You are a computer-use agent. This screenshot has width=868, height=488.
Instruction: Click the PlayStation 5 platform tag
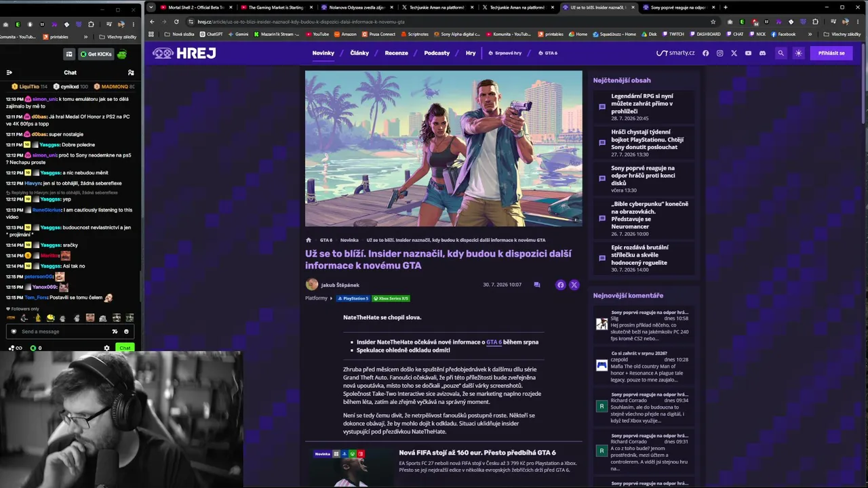coord(353,298)
